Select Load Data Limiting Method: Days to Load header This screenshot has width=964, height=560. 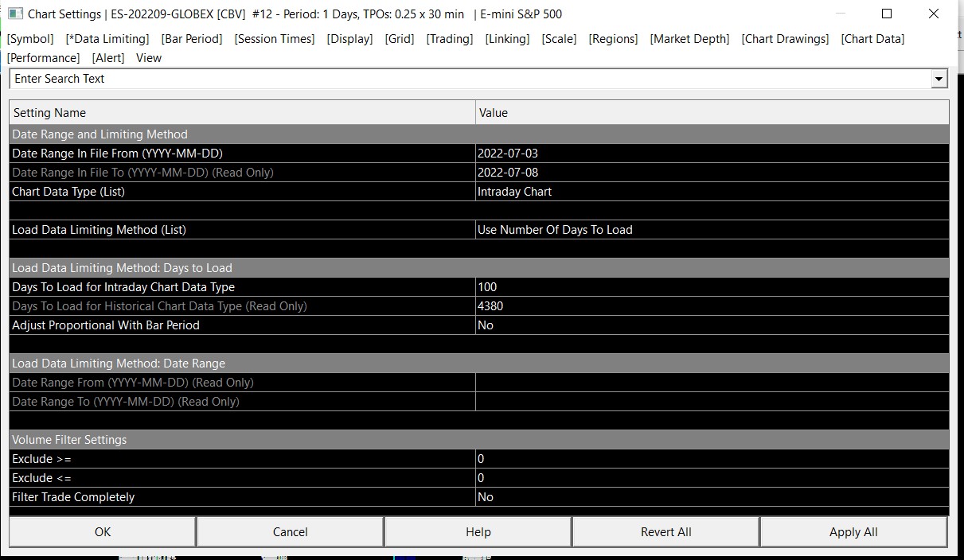[x=479, y=268]
